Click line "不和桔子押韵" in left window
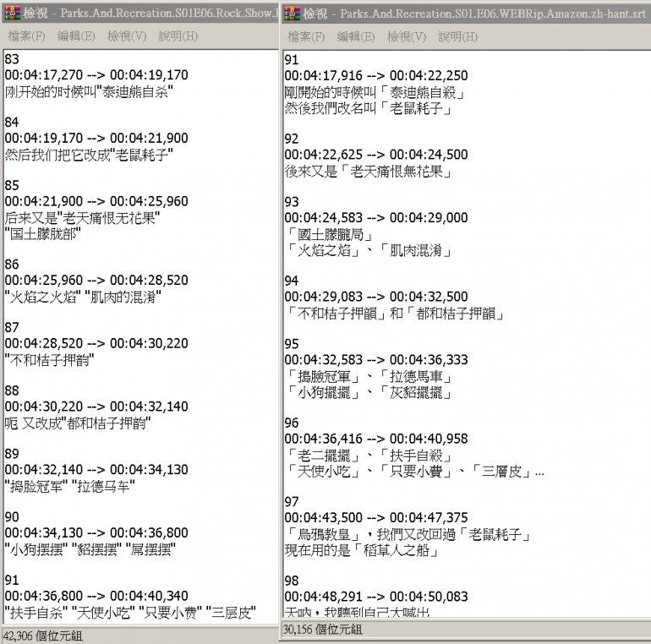651x644 pixels. [49, 360]
